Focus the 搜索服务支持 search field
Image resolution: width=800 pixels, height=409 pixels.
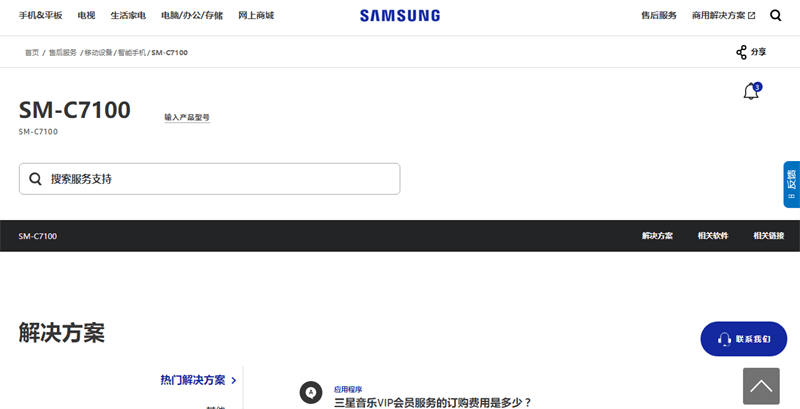(210, 179)
